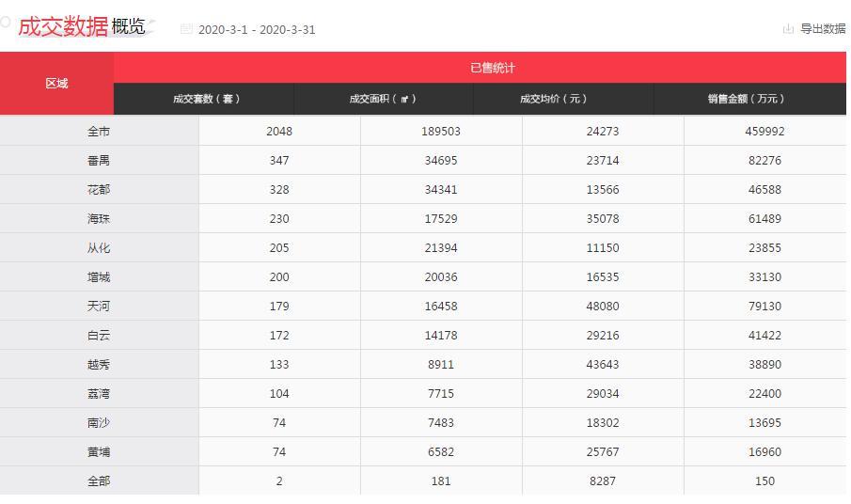This screenshot has width=851, height=504.
Task: Click the 南沙 district row label
Action: click(x=99, y=423)
